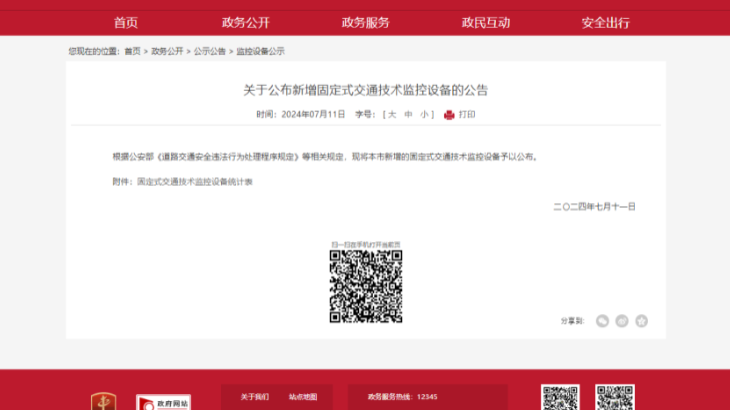This screenshot has width=730, height=410.
Task: Open the 政务公开 navigation menu
Action: [x=245, y=22]
